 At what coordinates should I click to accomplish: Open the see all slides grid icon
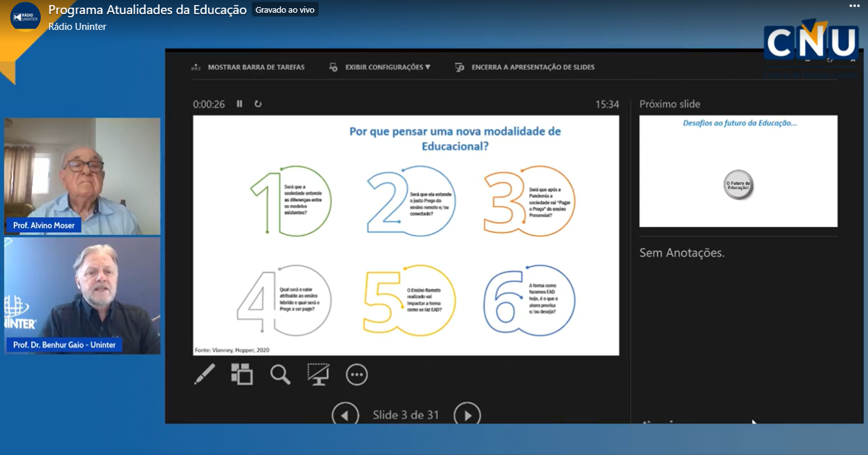pos(242,374)
